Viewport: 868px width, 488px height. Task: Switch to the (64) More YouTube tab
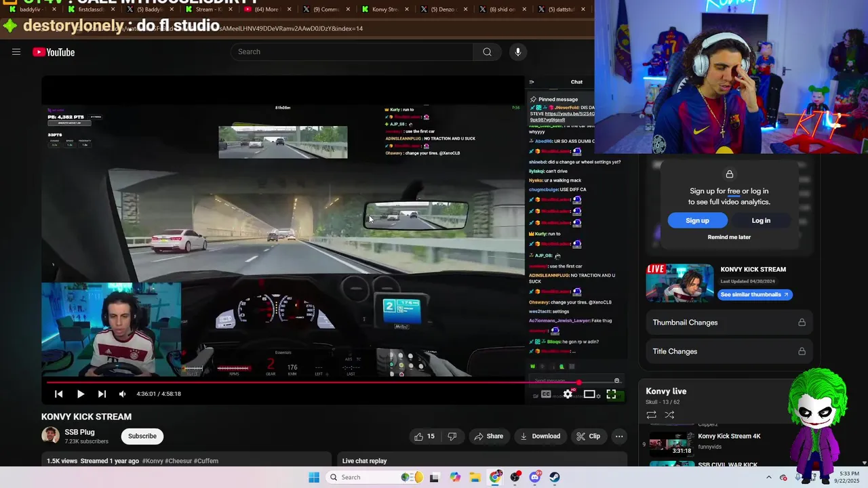pos(267,9)
